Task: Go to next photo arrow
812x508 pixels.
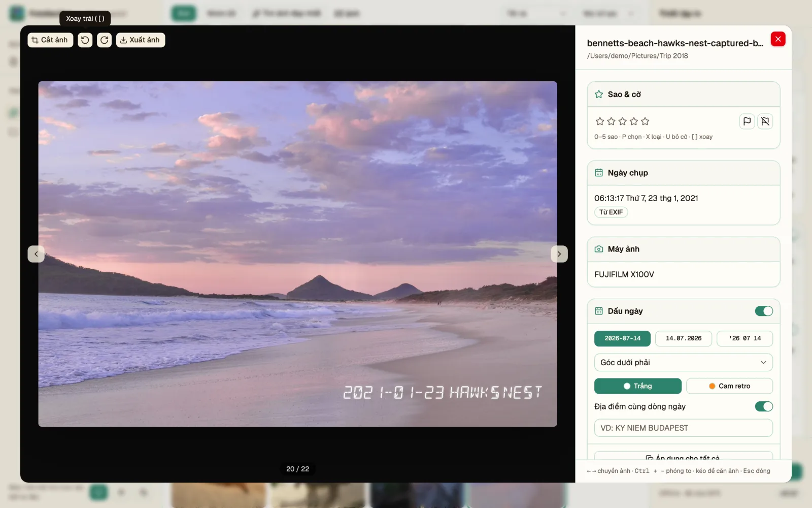Action: click(x=559, y=254)
